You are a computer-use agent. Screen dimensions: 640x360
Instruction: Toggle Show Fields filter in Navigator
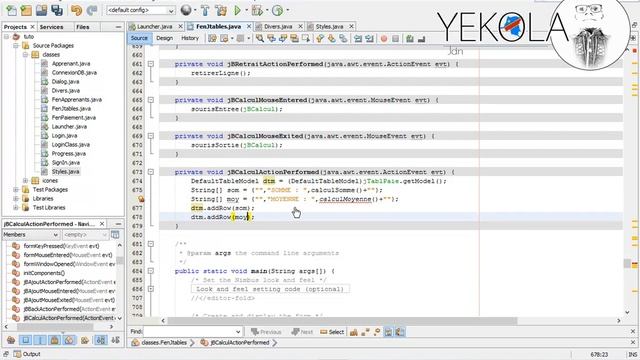26,340
